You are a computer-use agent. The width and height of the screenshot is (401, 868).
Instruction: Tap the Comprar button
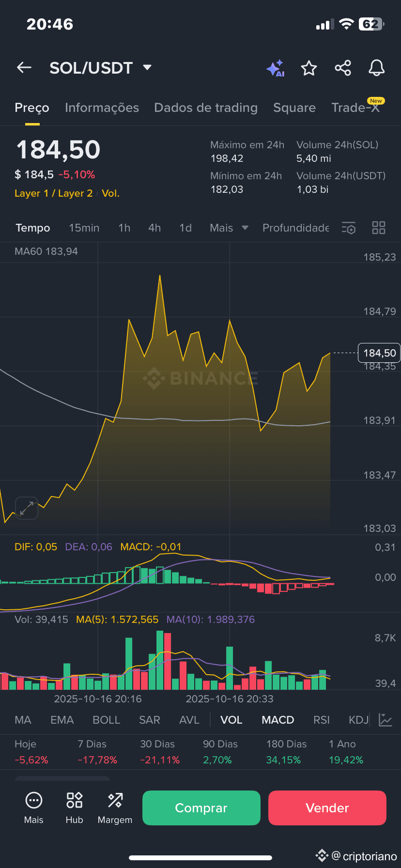pos(201,808)
